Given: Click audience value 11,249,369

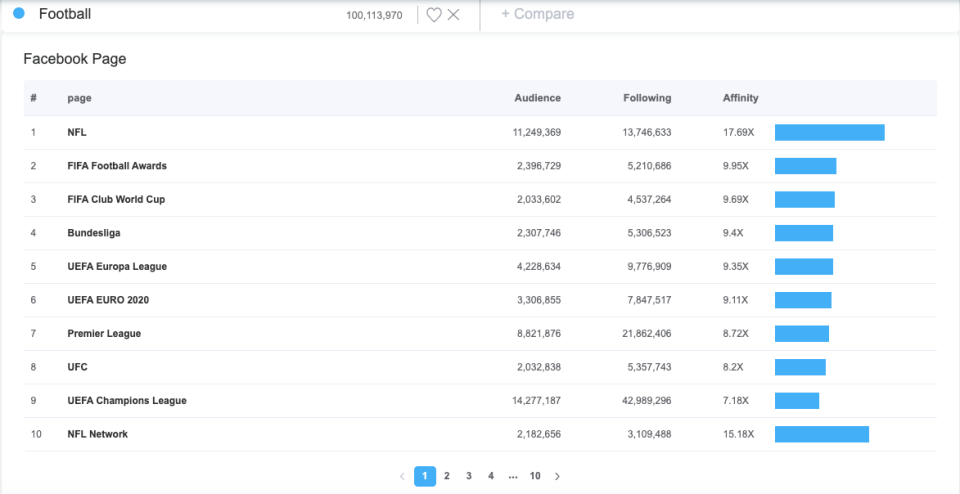Looking at the screenshot, I should [537, 132].
